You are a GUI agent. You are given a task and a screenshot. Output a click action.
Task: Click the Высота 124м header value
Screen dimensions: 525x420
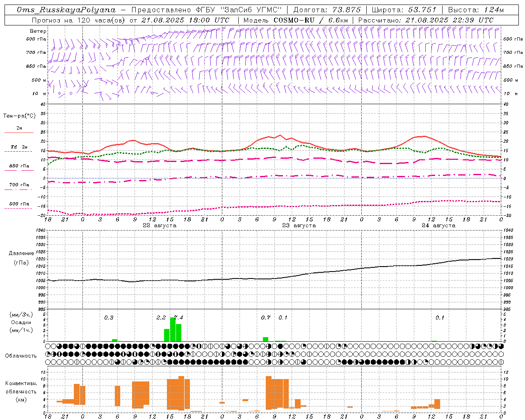click(x=476, y=10)
